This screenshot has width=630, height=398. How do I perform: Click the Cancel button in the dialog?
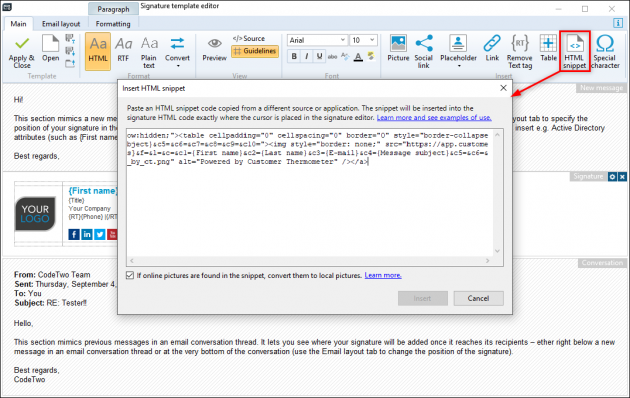pos(479,298)
